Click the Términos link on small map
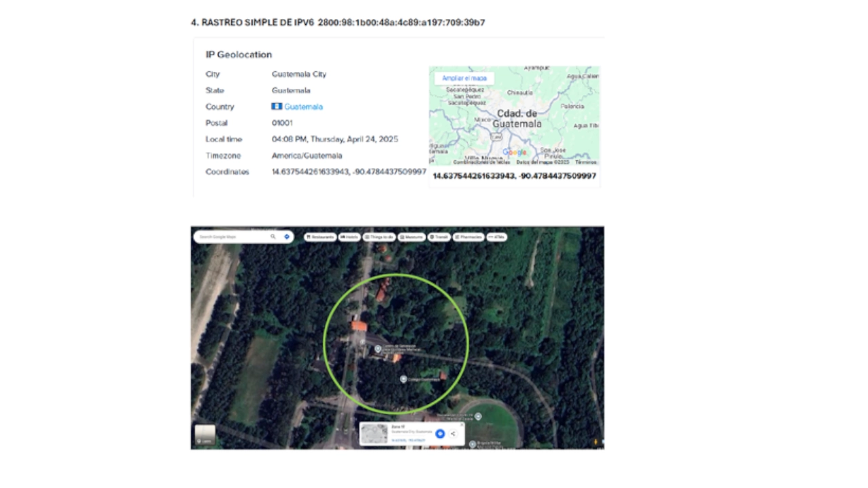Screen dimensions: 868x488 (x=586, y=162)
